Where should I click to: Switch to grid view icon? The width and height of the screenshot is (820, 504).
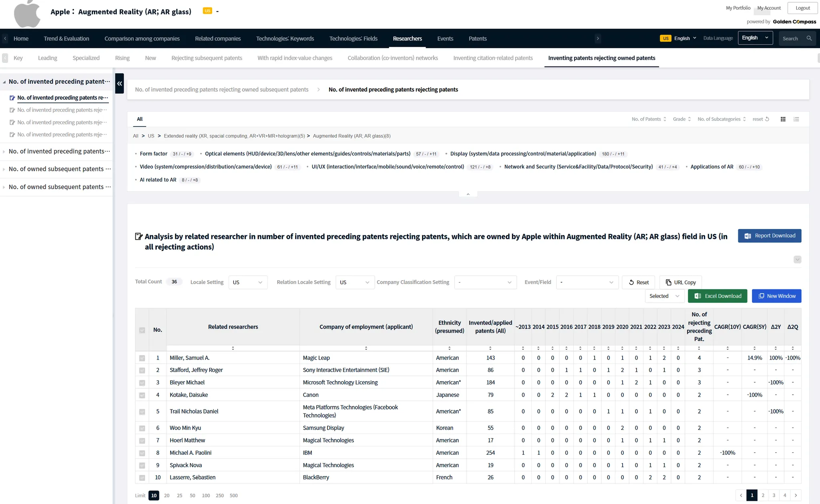783,119
